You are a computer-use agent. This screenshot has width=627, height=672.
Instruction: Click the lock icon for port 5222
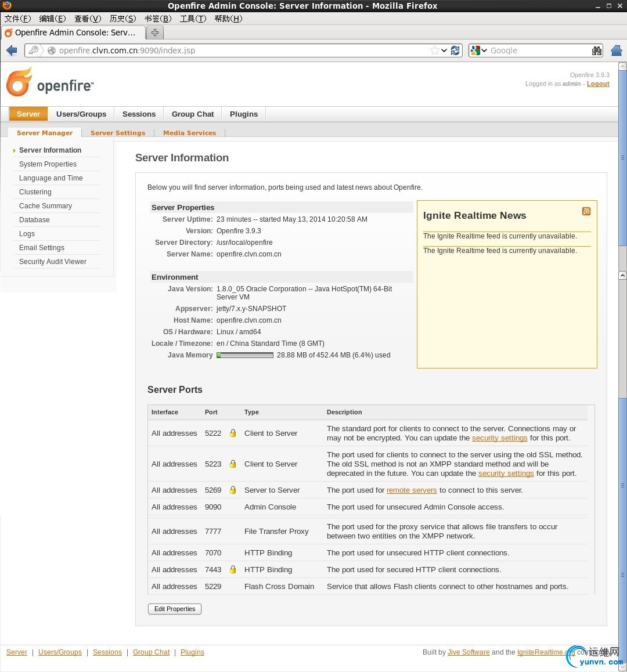coord(233,433)
